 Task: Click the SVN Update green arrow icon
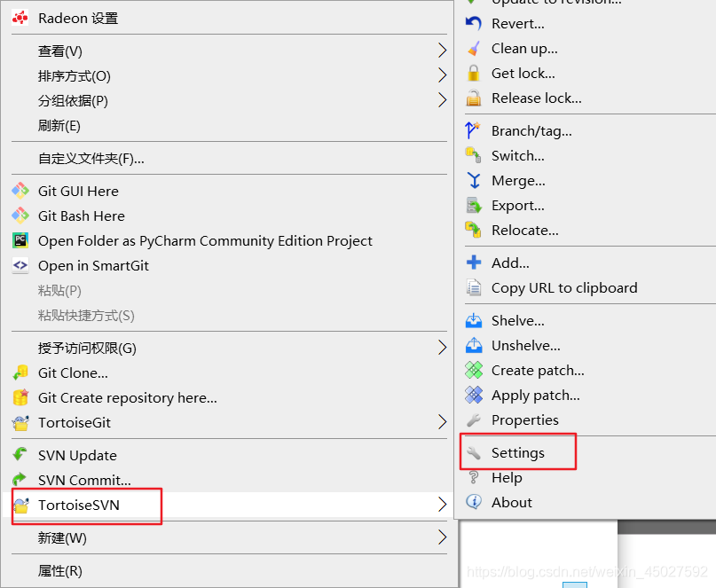pos(20,455)
